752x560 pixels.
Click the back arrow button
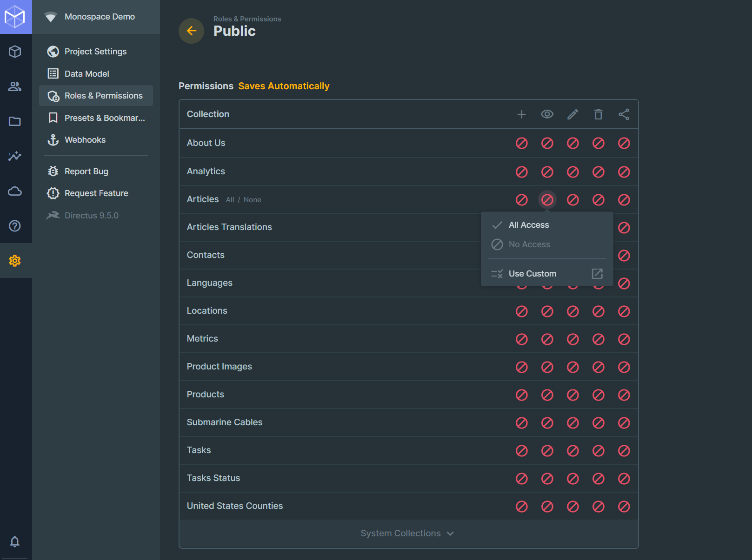191,31
